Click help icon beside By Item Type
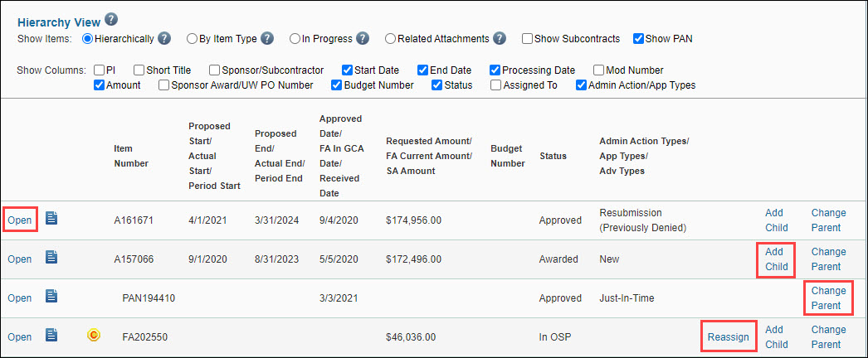The height and width of the screenshot is (358, 868). [267, 38]
